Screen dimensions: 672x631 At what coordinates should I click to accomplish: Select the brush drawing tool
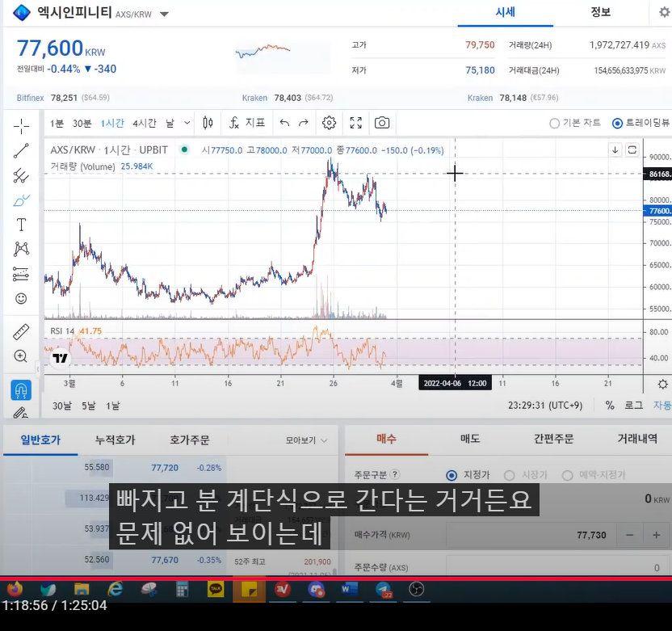[x=21, y=200]
